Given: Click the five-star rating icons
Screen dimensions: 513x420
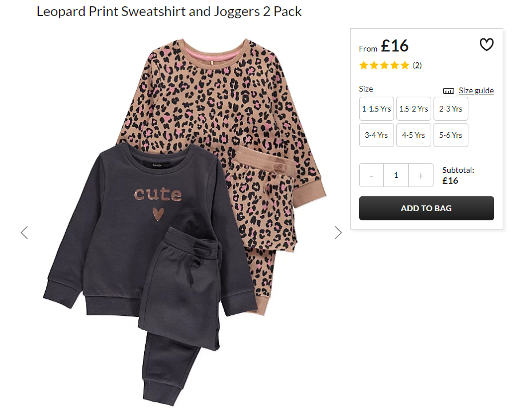Looking at the screenshot, I should click(384, 65).
